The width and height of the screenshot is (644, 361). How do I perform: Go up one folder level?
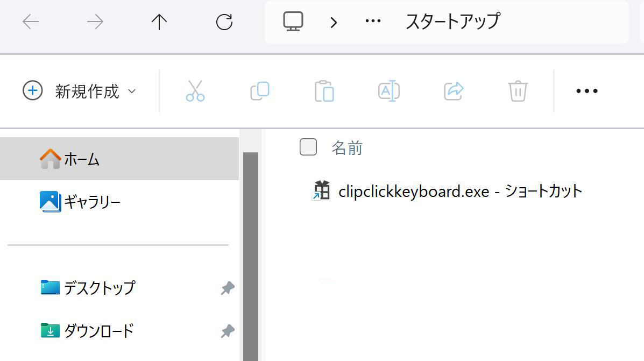click(x=159, y=22)
